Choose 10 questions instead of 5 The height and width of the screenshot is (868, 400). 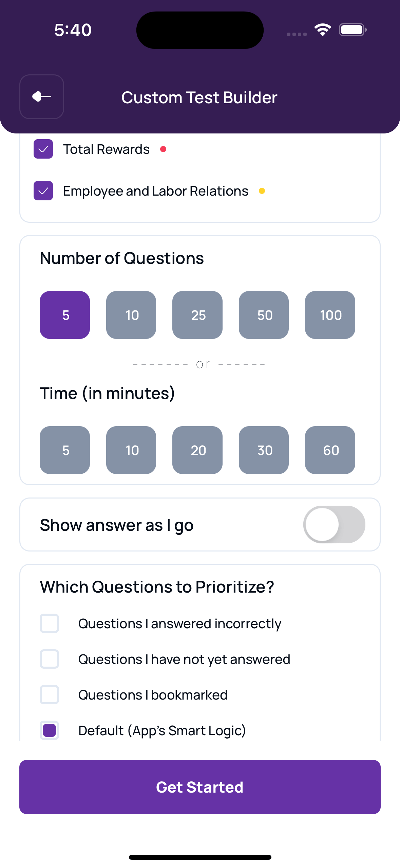pyautogui.click(x=131, y=315)
